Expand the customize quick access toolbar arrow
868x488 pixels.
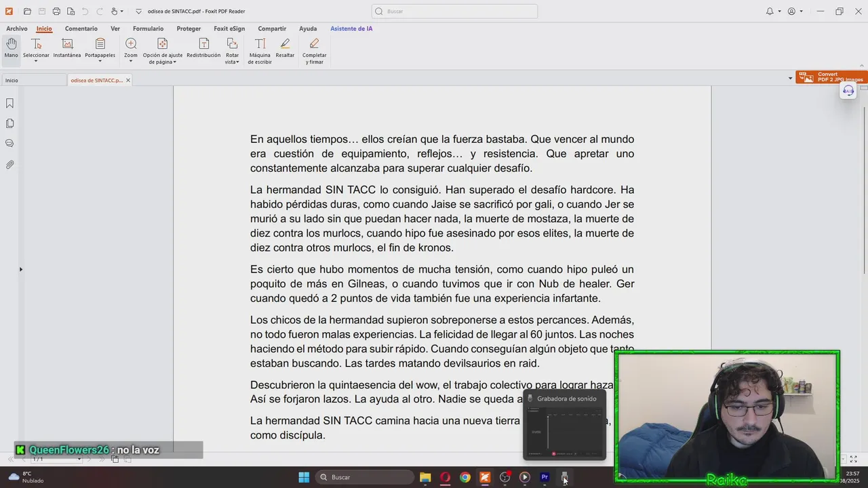pos(138,12)
